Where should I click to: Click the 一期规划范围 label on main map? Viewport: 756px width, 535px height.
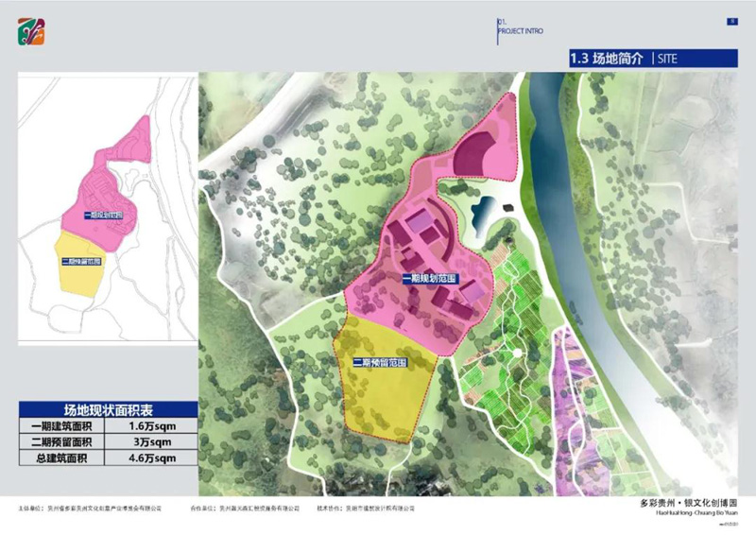(x=428, y=279)
